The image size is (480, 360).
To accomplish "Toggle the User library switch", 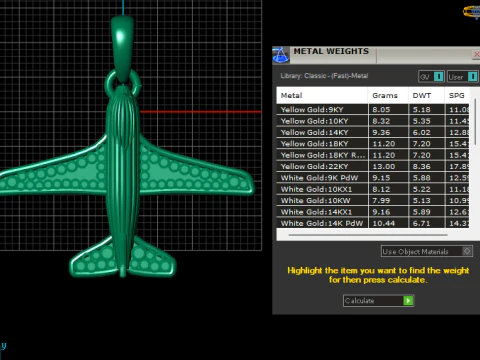I will (463, 77).
